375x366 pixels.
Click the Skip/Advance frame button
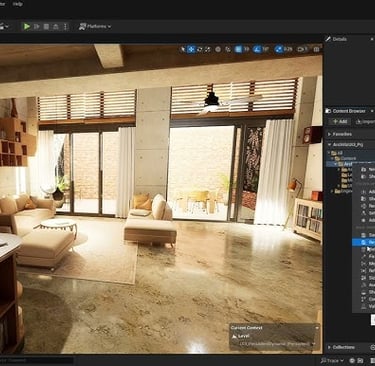coord(37,26)
